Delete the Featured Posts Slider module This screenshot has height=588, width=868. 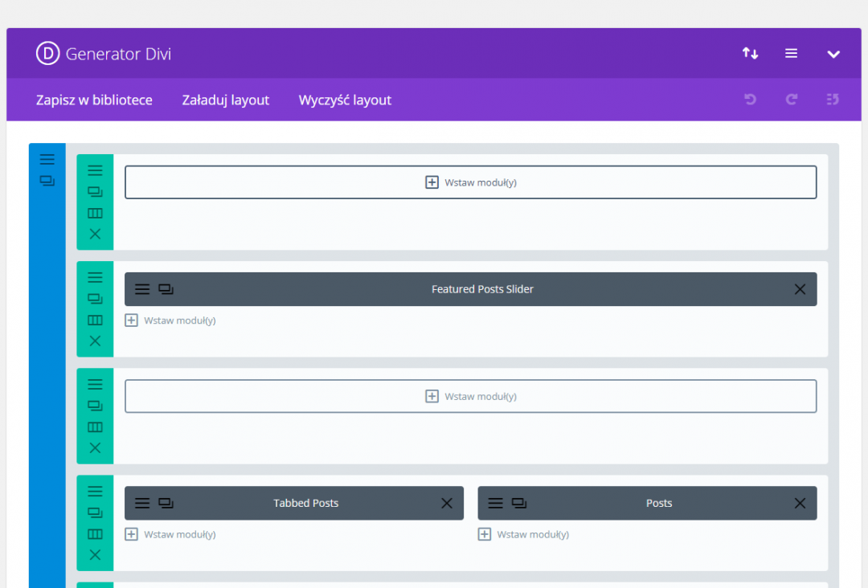800,289
